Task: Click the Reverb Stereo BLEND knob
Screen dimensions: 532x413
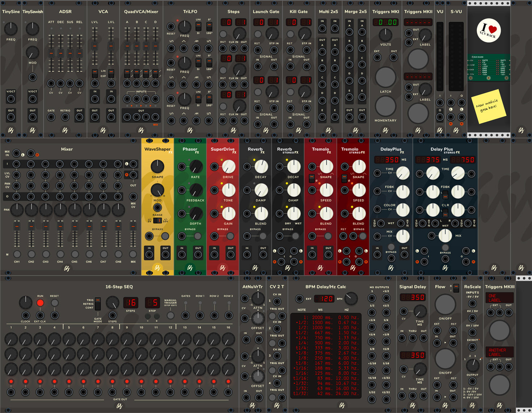Action: [x=294, y=214]
